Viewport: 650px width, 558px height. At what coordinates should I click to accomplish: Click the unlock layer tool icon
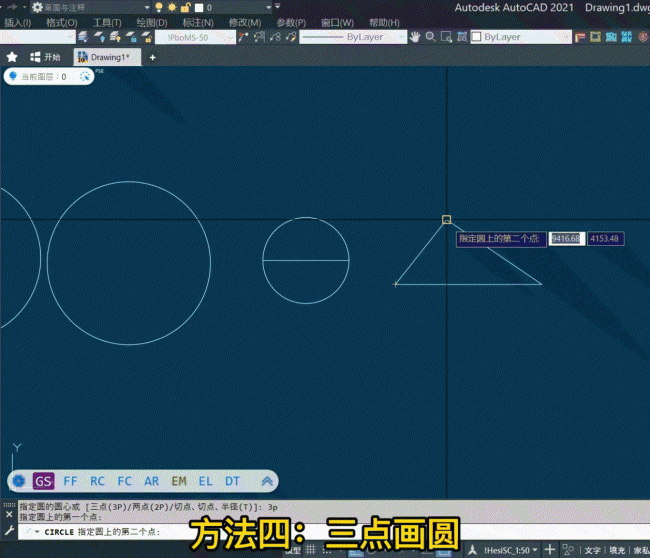147,37
